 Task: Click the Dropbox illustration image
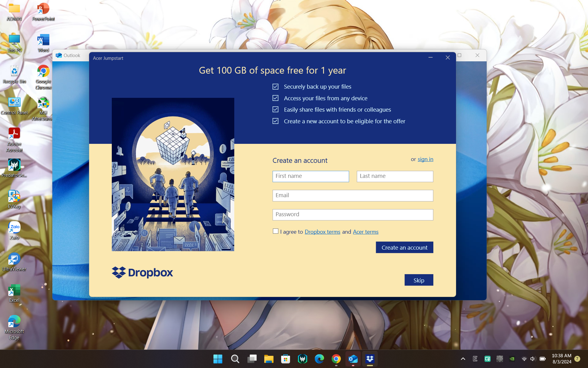173,174
